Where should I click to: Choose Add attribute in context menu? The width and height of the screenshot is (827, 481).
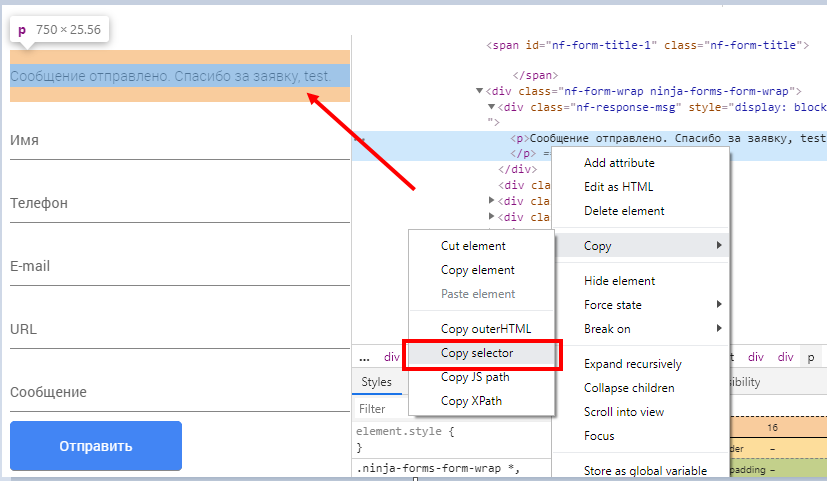point(619,163)
